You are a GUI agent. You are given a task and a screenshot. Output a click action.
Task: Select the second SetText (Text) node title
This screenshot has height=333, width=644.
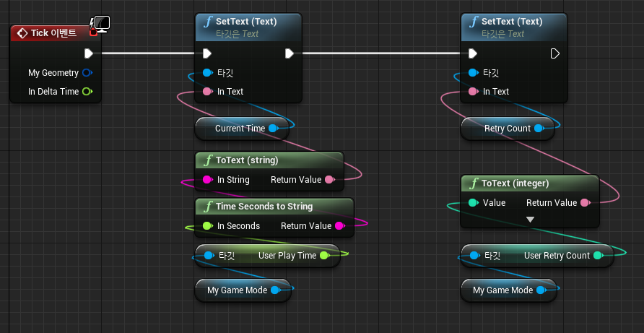click(512, 22)
